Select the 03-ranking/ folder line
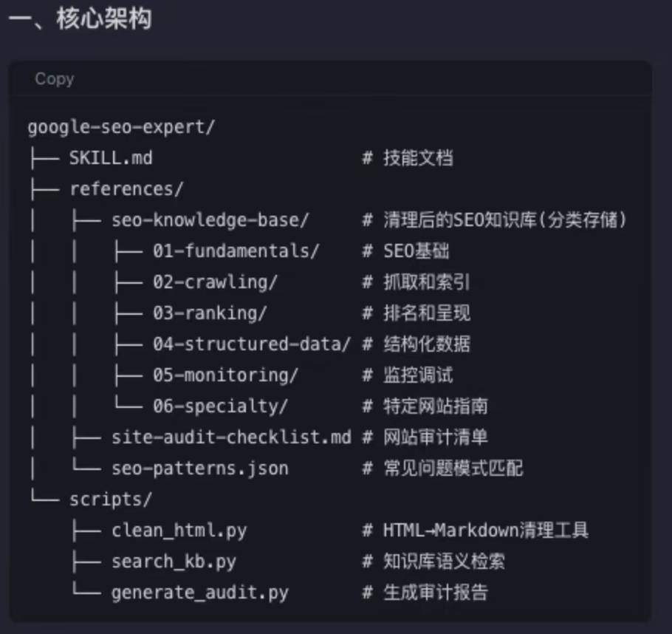 click(x=210, y=313)
